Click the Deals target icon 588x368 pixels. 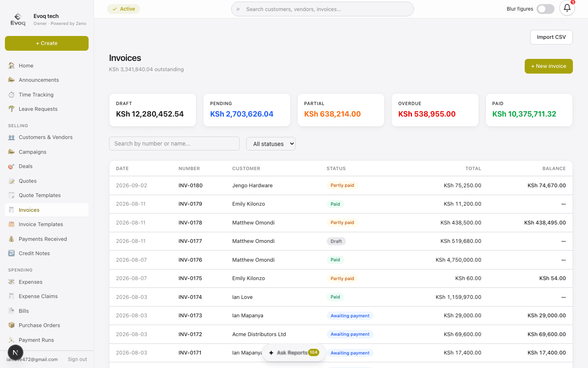click(11, 166)
